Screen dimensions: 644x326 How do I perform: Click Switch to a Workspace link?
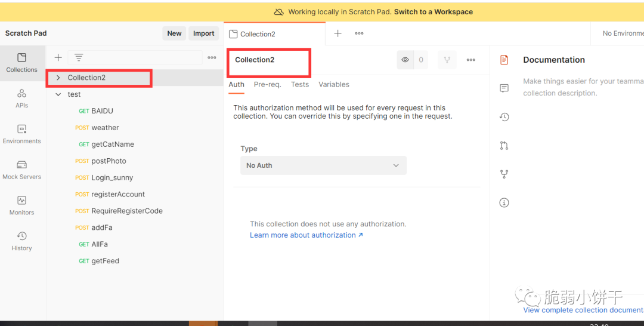[x=434, y=12]
